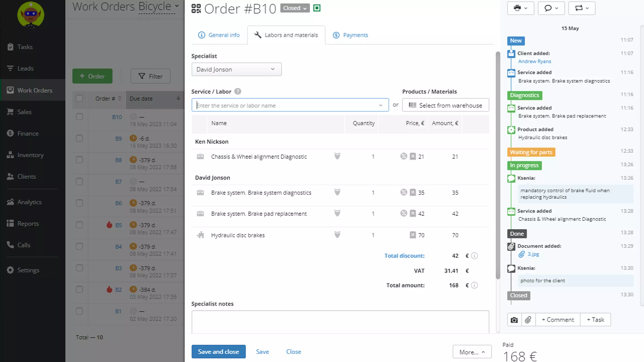Open Settings in the sidebar
The height and width of the screenshot is (362, 644).
pos(28,270)
